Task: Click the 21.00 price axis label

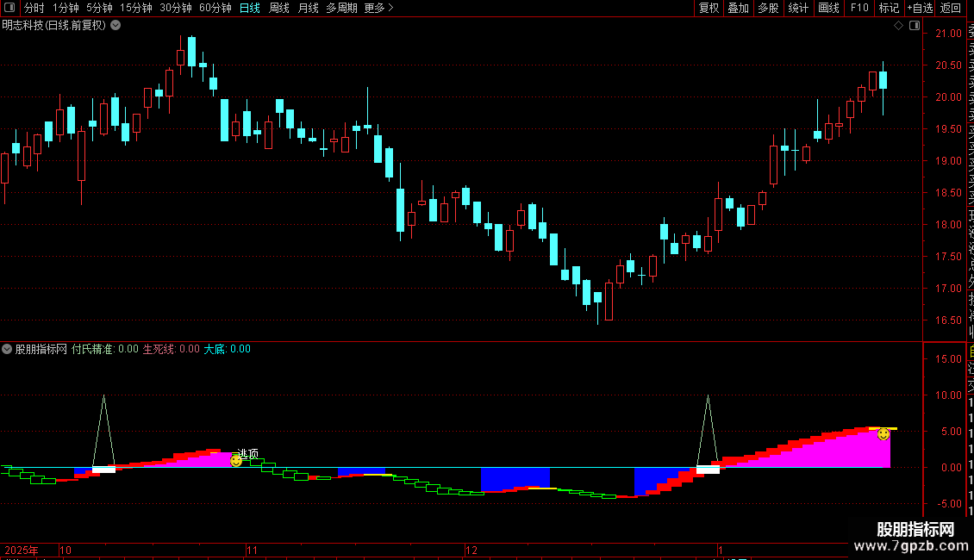Action: pyautogui.click(x=948, y=34)
